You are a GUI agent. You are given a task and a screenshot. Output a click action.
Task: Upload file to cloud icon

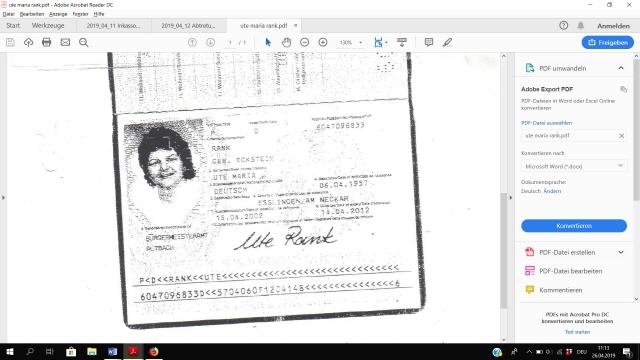pos(28,42)
